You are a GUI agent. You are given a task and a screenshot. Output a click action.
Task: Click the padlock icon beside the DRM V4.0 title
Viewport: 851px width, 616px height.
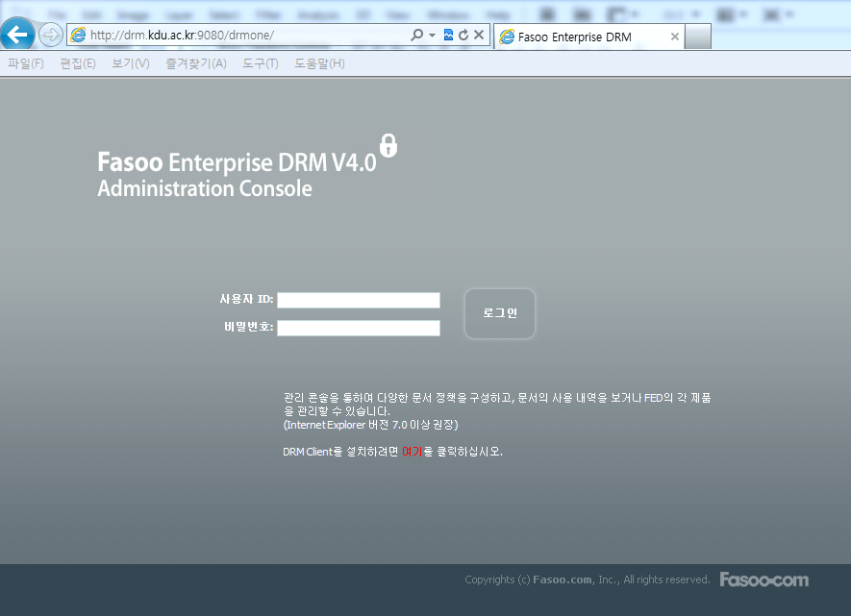388,145
